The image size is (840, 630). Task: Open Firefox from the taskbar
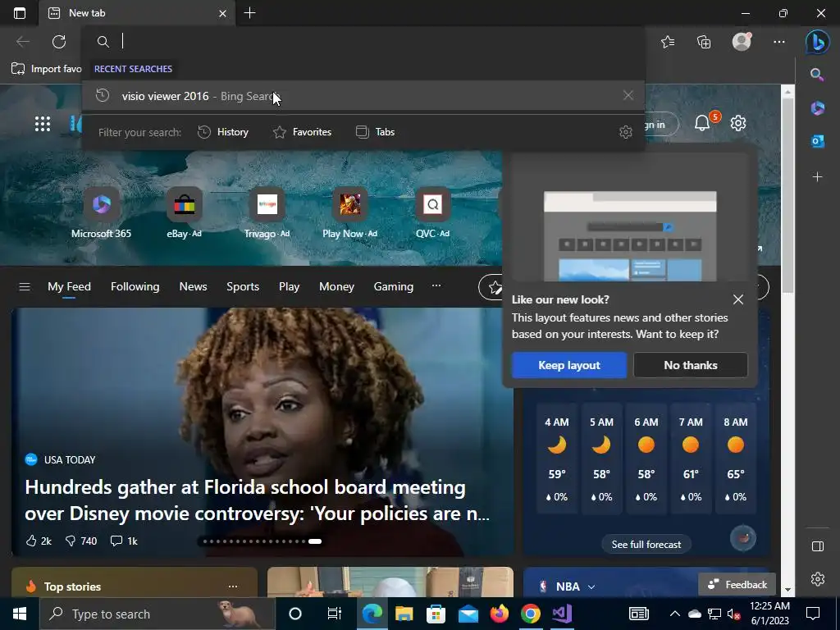(x=500, y=614)
